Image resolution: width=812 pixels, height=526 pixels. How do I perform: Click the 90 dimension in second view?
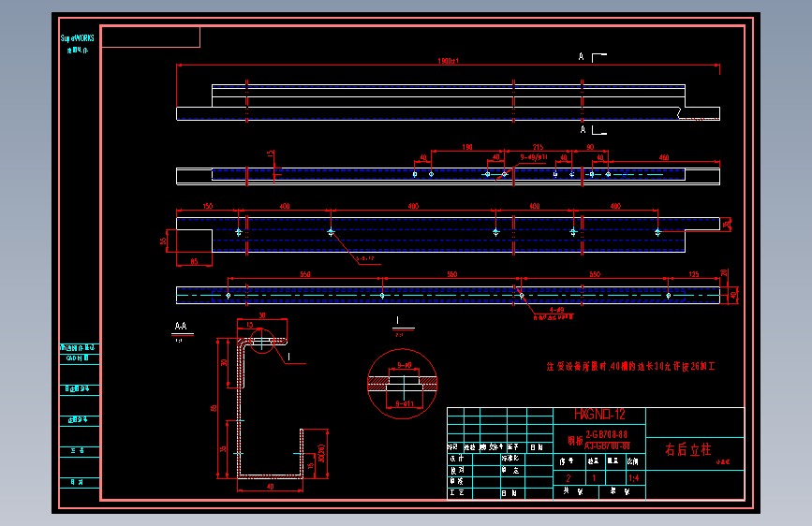pos(590,147)
